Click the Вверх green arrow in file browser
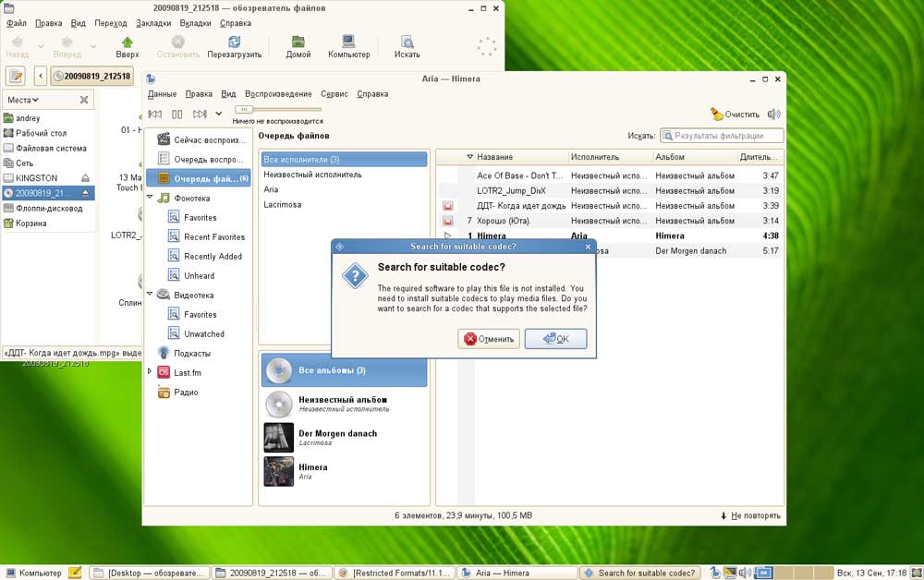The height and width of the screenshot is (580, 924). 128,46
